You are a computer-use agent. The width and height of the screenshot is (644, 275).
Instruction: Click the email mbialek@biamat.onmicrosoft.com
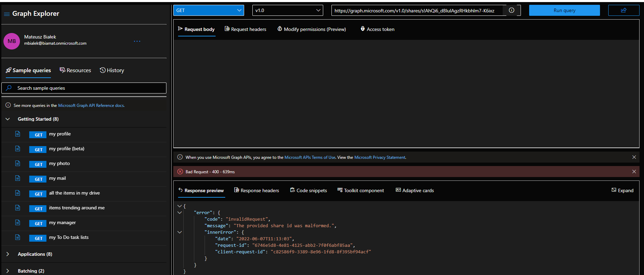coord(55,43)
